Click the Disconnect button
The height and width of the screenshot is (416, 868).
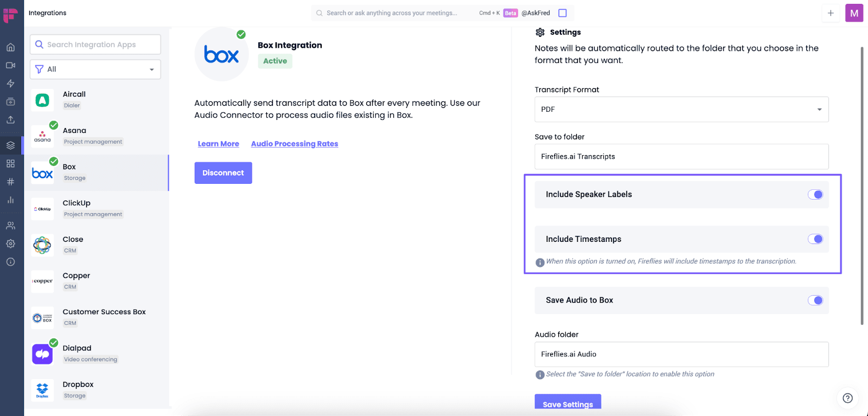pyautogui.click(x=223, y=173)
